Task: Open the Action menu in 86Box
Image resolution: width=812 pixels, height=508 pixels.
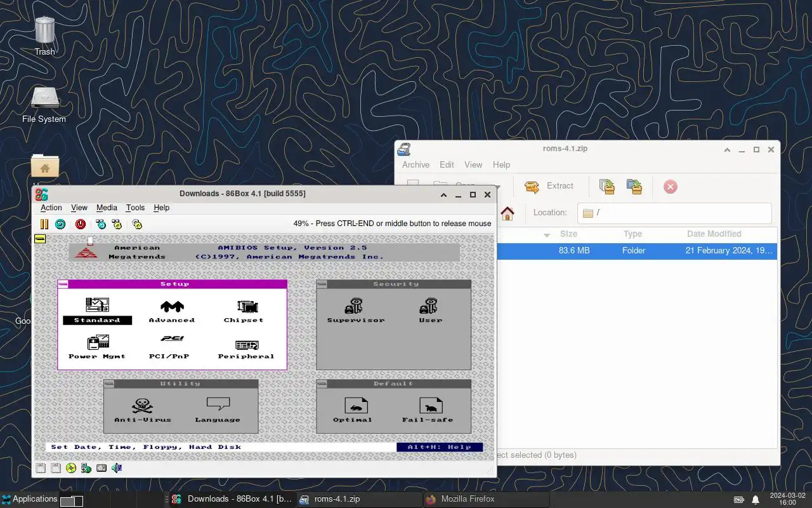Action: 51,208
